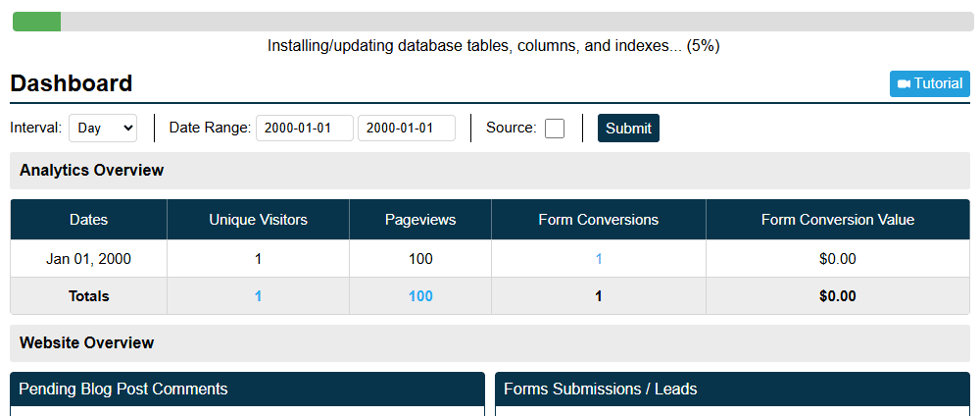Click the Forms Submissions / Leads panel header
The image size is (980, 416).
[x=732, y=390]
